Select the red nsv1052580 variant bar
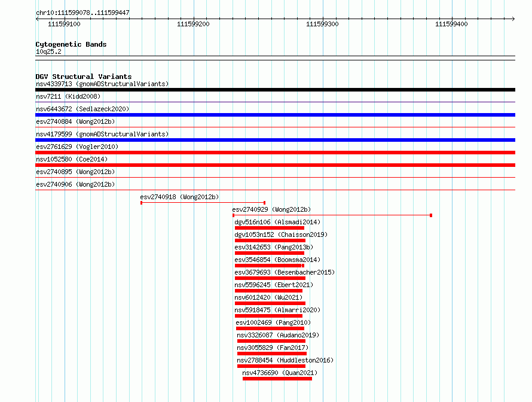This screenshot has width=532, height=402. point(275,165)
